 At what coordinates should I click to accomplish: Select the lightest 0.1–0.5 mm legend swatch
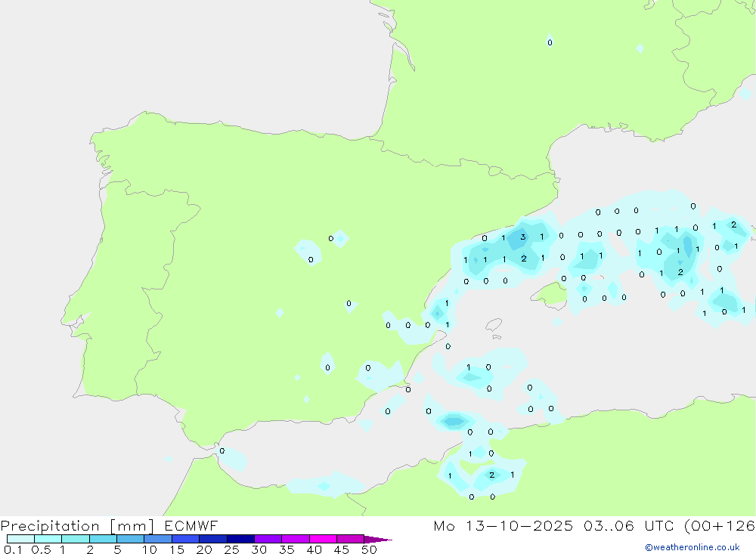click(x=20, y=539)
